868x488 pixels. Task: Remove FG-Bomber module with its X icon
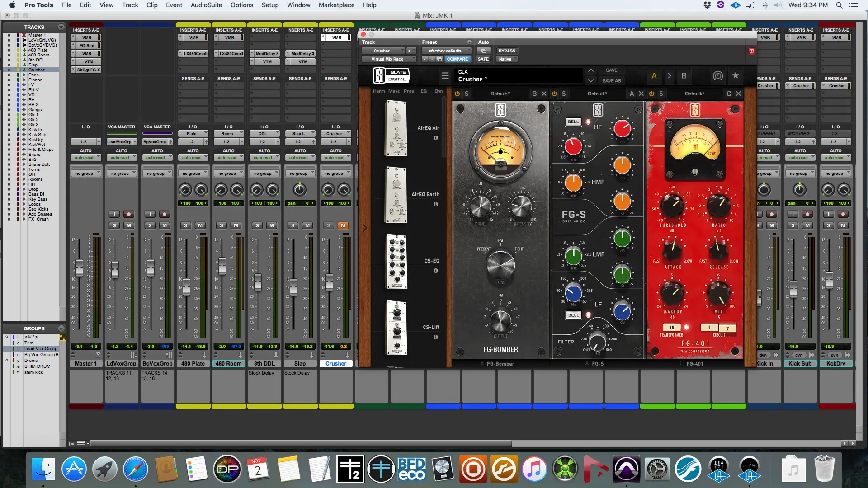coord(544,94)
